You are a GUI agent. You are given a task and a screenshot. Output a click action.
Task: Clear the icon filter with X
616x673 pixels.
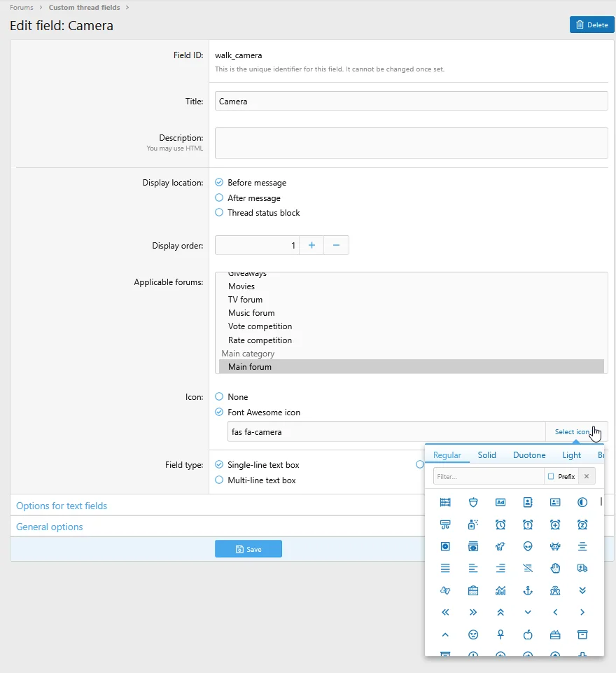pyautogui.click(x=587, y=476)
